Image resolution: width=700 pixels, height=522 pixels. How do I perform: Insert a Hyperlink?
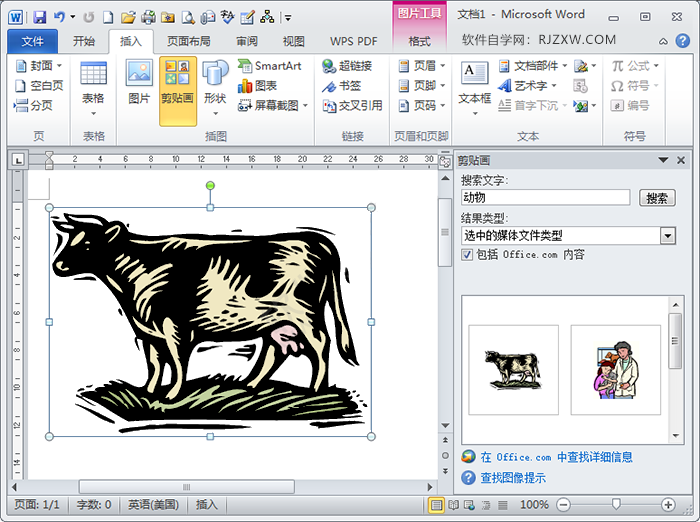click(347, 66)
